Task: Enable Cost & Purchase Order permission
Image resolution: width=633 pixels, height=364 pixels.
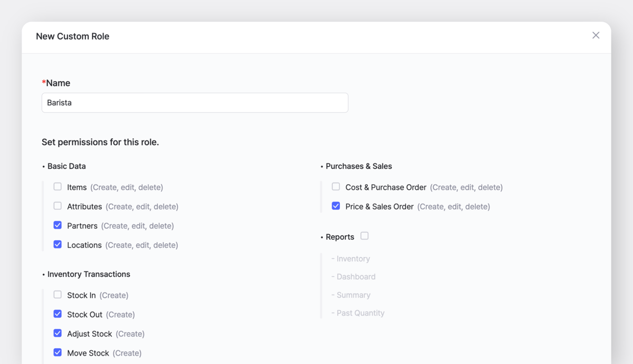Action: (x=335, y=186)
